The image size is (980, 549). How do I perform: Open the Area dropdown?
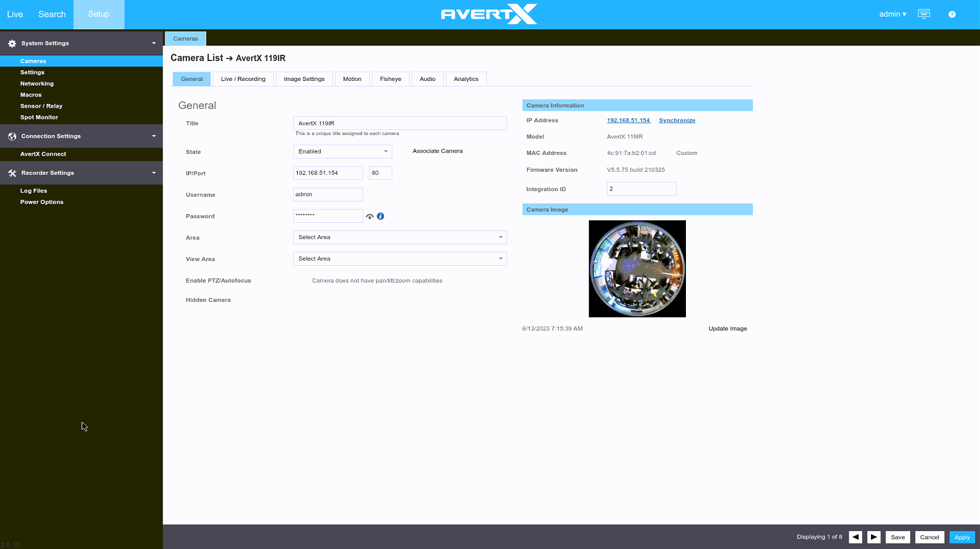click(x=400, y=237)
